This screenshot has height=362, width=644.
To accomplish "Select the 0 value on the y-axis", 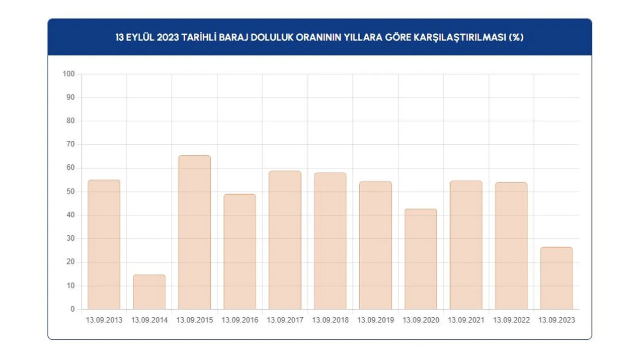I will point(72,309).
